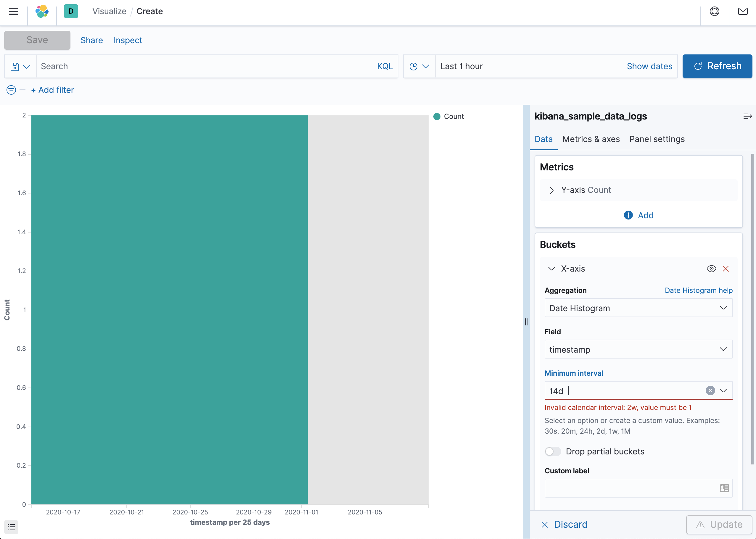Open the timestamp Field dropdown
Image resolution: width=756 pixels, height=539 pixels.
tap(638, 349)
